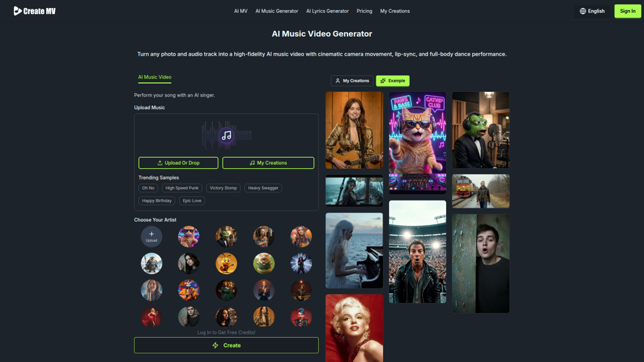
Task: Click the plus Upload artist button
Action: (x=152, y=237)
